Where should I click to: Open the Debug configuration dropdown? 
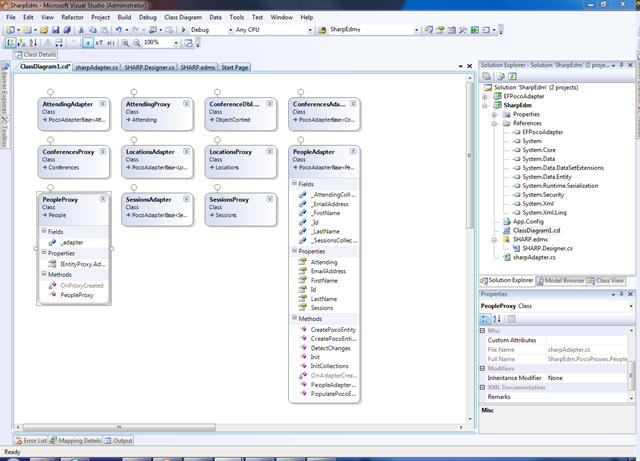coord(230,30)
